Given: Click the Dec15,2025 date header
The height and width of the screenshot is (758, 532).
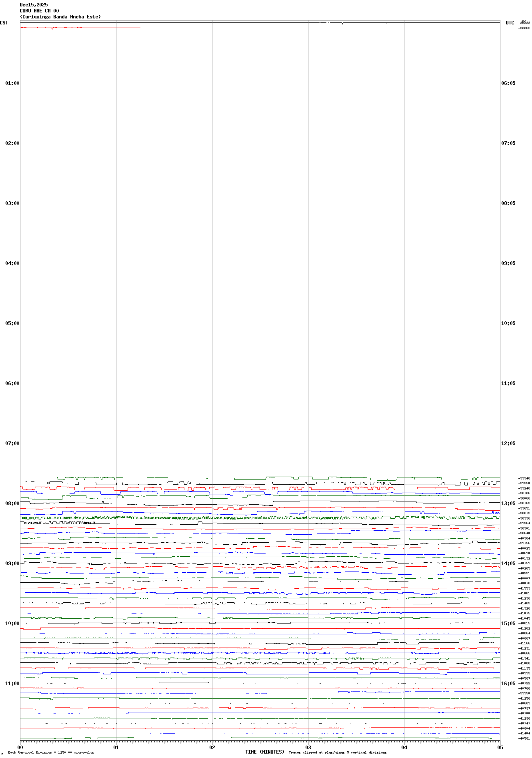Looking at the screenshot, I should click(34, 5).
